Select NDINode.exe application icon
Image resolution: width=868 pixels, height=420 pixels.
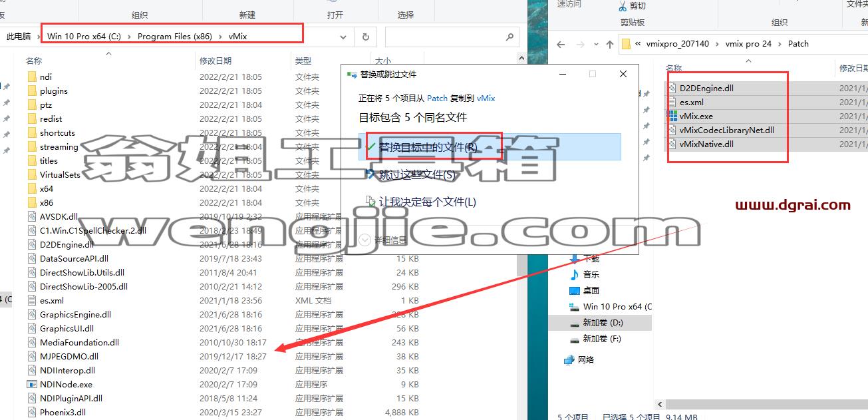click(32, 385)
